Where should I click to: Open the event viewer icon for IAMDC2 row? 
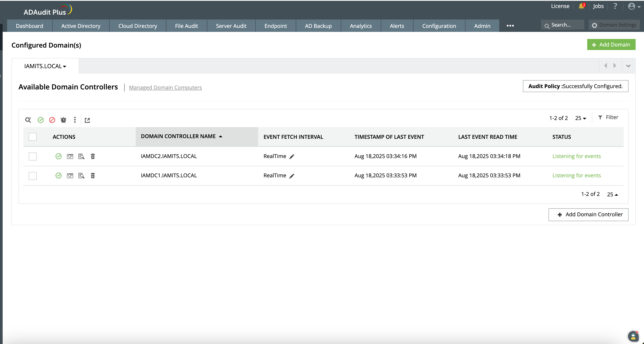point(82,157)
